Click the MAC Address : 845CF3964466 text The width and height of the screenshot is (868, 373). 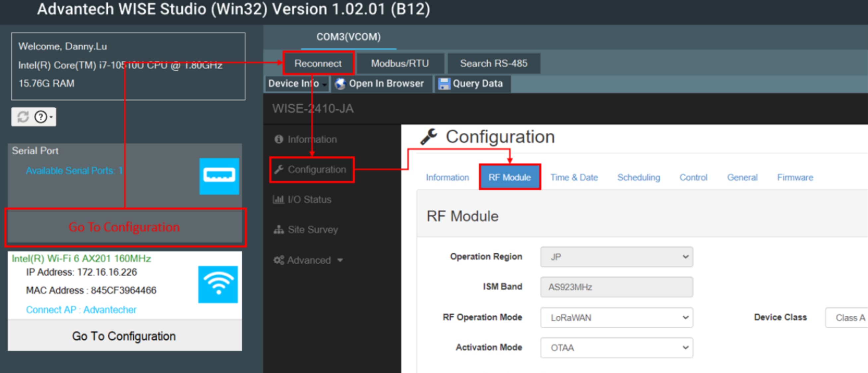pos(91,290)
